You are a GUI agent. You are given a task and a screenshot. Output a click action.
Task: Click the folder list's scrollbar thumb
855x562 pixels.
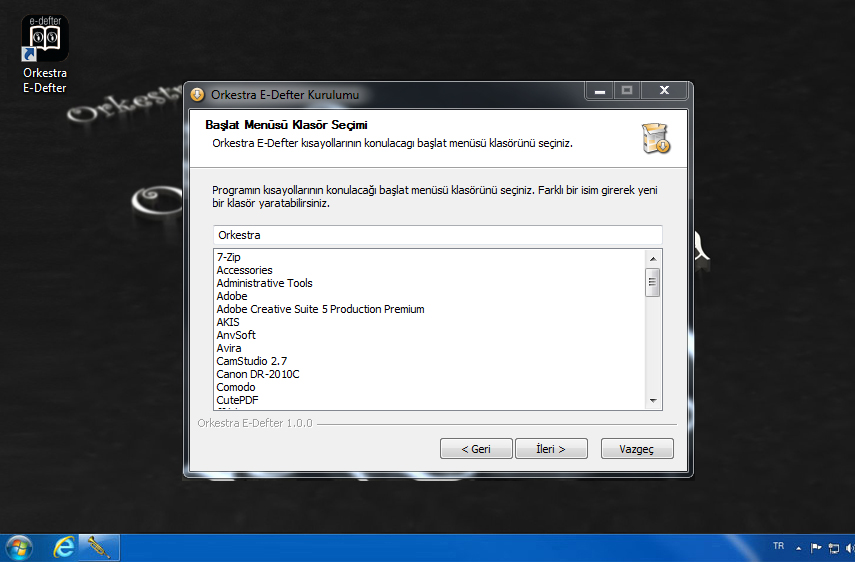pyautogui.click(x=653, y=282)
